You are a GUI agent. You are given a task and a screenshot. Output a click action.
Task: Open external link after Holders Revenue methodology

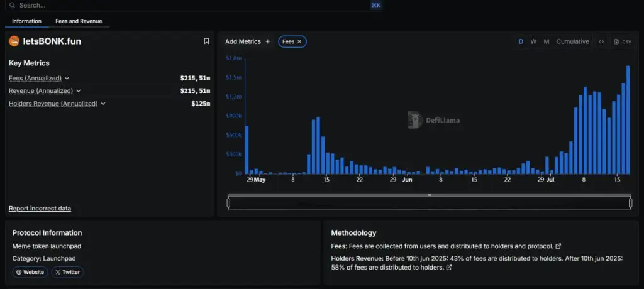point(448,268)
